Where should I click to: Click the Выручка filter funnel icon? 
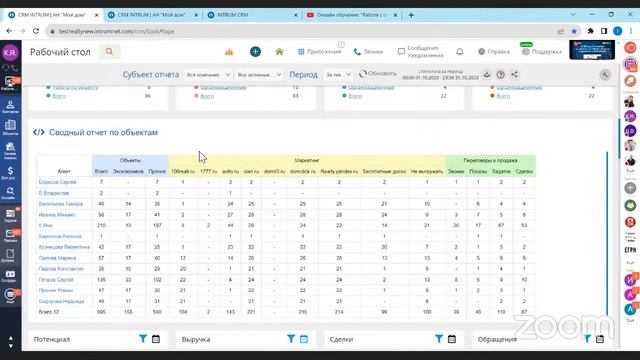point(291,339)
